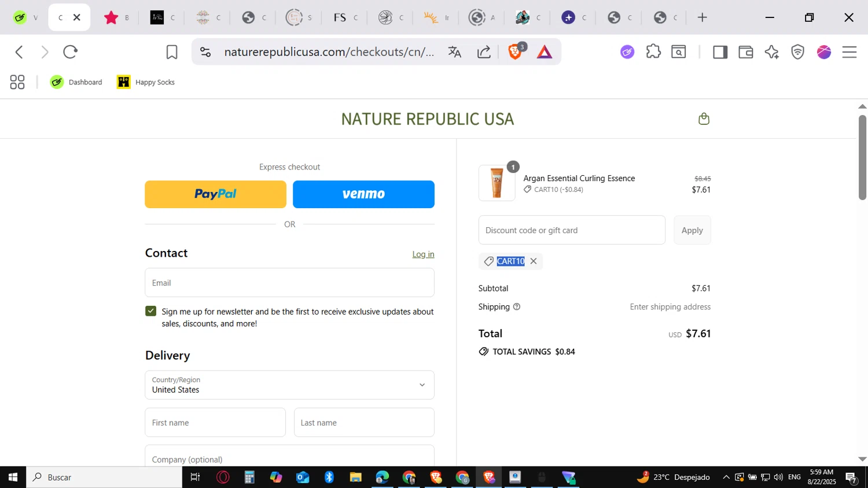
Task: Focus the discount code or gift card field
Action: pyautogui.click(x=572, y=230)
